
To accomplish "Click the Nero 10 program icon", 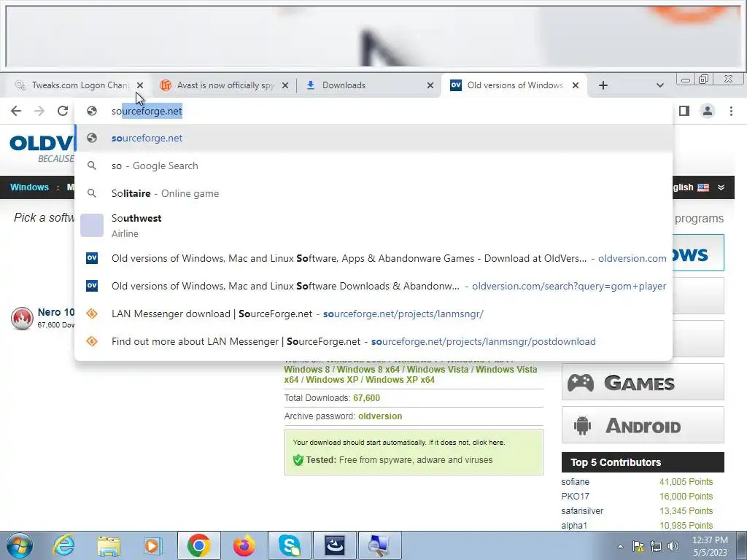I will point(22,318).
